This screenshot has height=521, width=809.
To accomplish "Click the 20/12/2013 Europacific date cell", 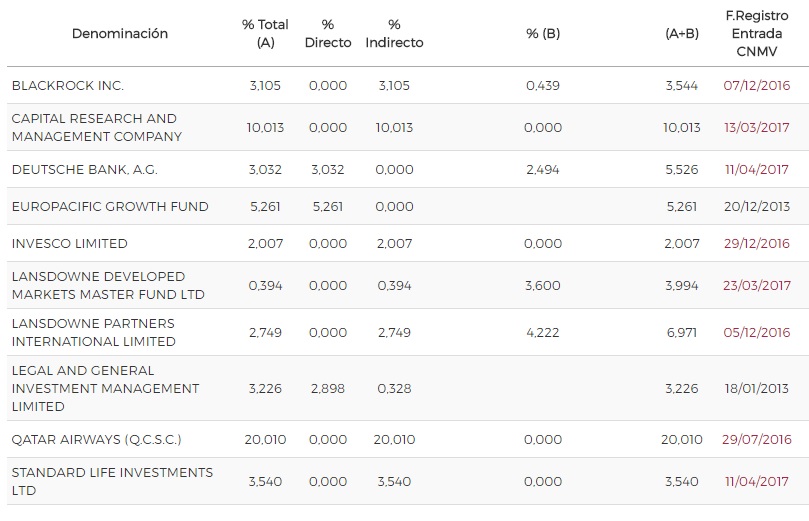I will (756, 207).
